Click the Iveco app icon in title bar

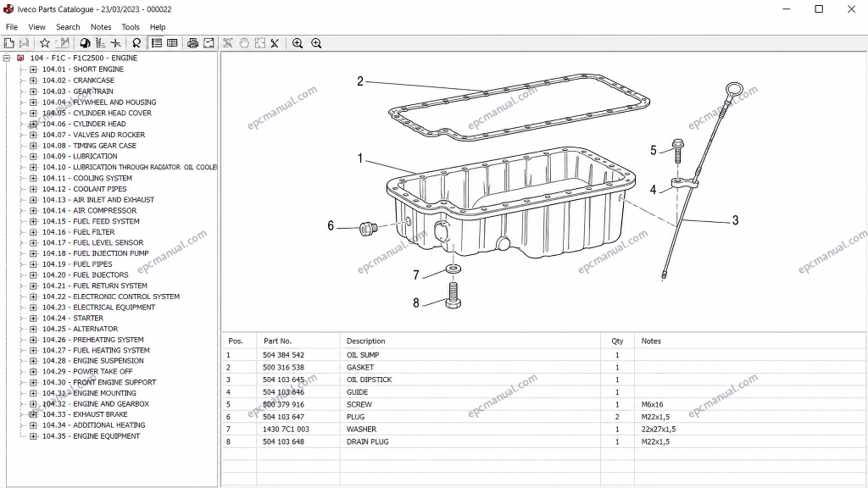[x=8, y=9]
